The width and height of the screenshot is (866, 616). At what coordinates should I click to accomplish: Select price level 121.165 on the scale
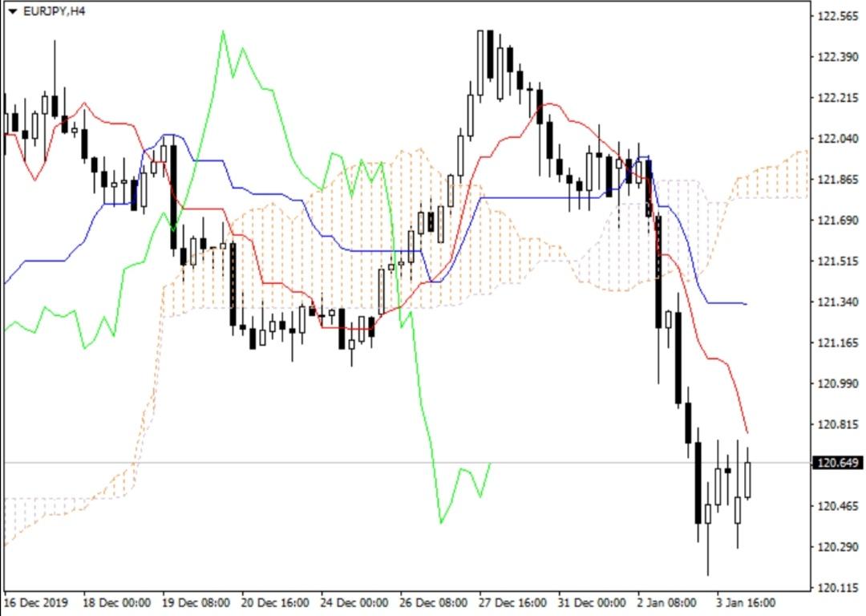[x=838, y=342]
